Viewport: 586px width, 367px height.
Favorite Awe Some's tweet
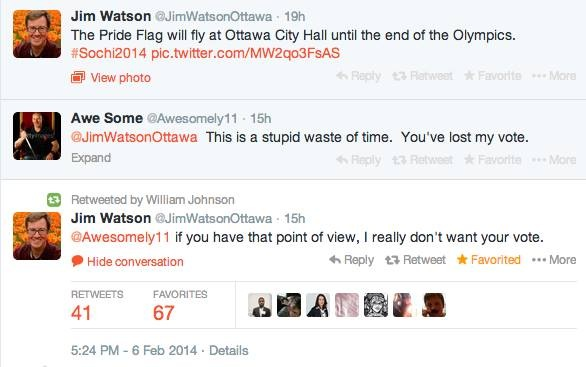point(493,160)
